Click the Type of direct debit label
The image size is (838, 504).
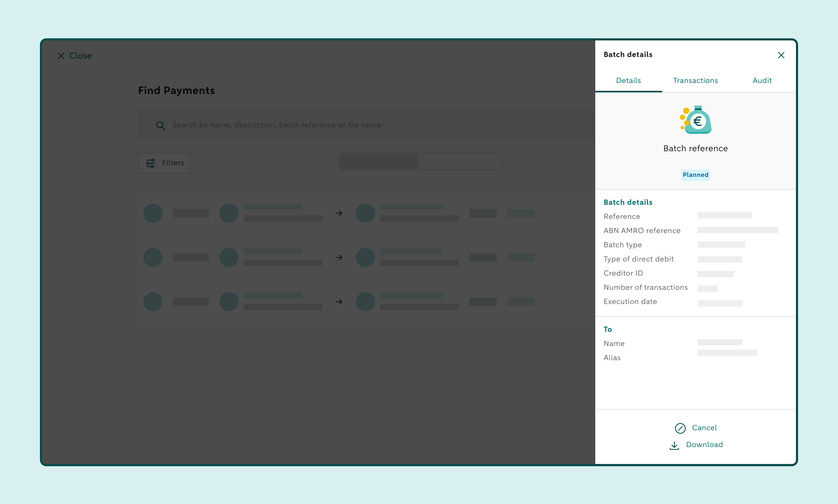639,259
